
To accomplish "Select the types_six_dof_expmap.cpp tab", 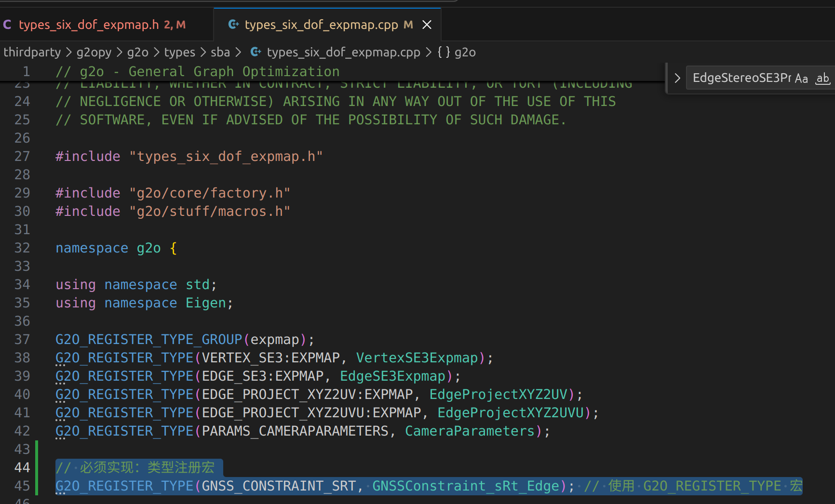I will [321, 25].
